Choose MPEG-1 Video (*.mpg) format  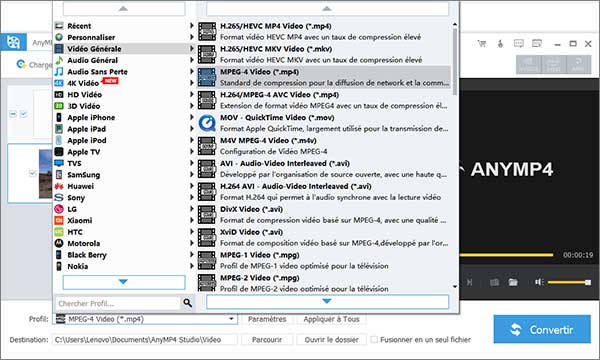(323, 261)
